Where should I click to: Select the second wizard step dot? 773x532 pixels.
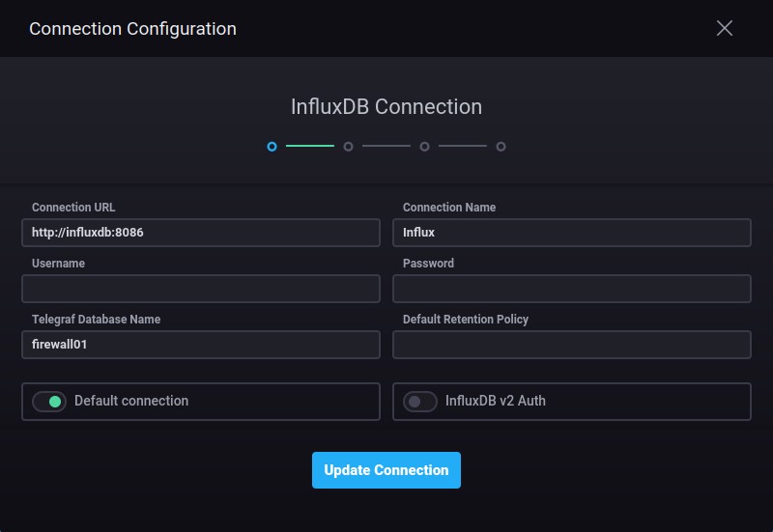tap(348, 147)
